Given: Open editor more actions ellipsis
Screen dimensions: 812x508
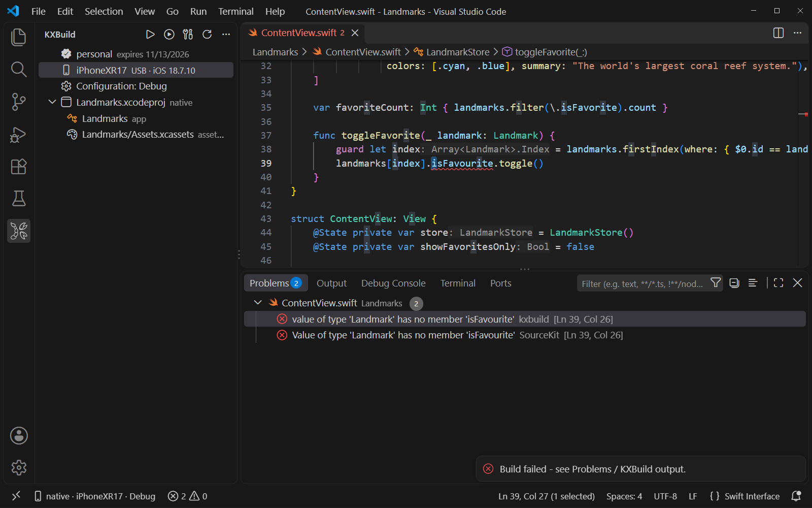Looking at the screenshot, I should pos(798,33).
